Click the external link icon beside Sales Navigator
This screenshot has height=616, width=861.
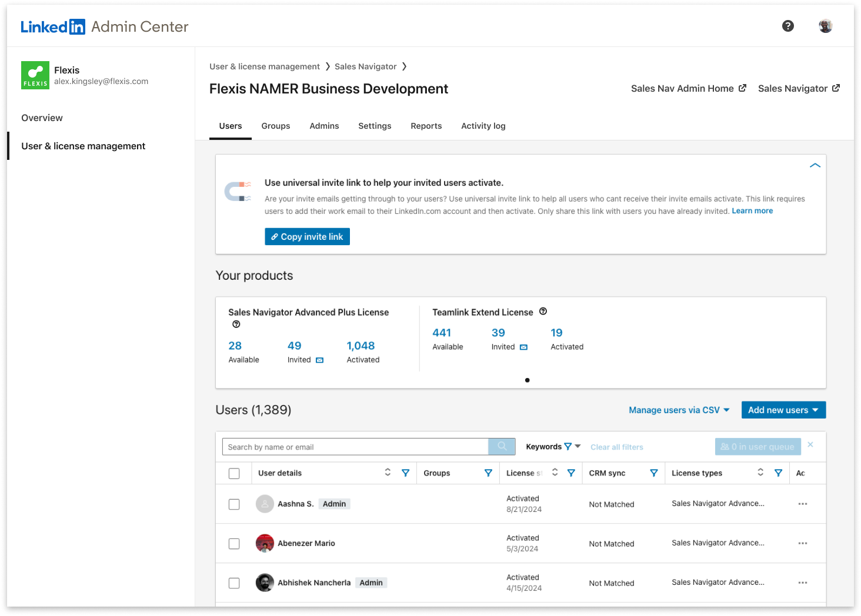coord(836,88)
